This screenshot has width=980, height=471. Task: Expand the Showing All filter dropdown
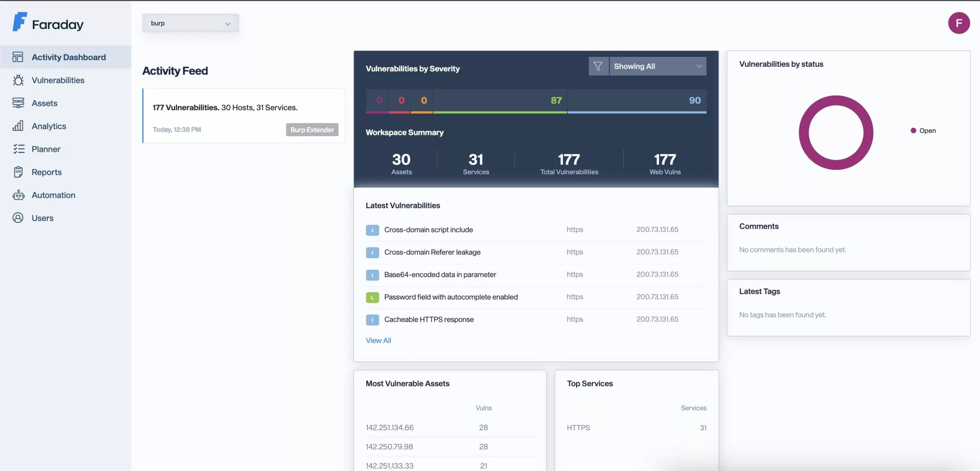pos(657,66)
